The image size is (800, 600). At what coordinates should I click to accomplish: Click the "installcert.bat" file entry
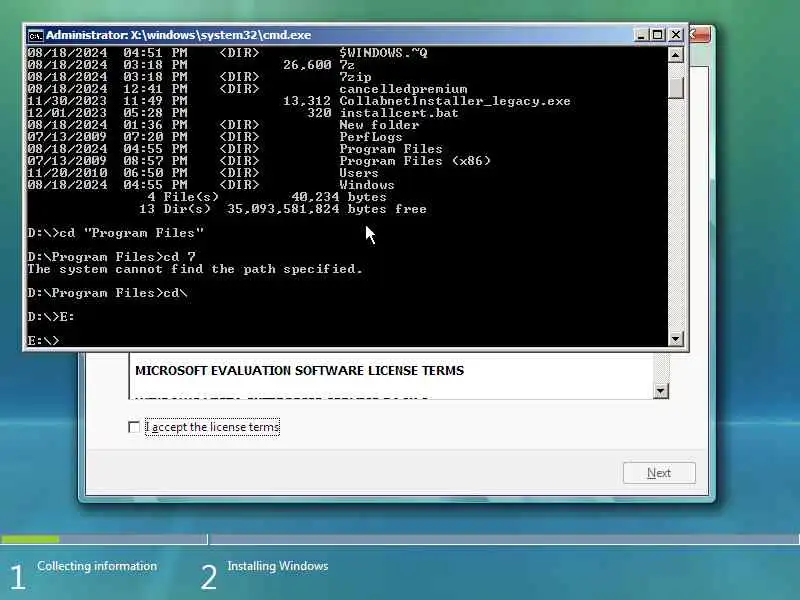tap(398, 113)
